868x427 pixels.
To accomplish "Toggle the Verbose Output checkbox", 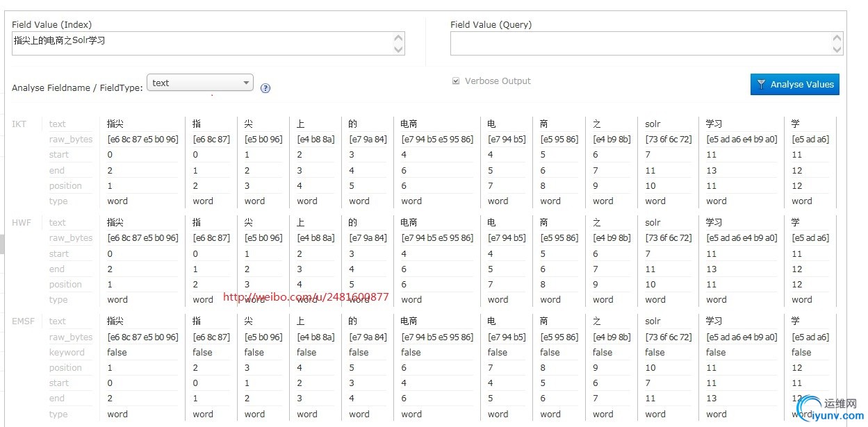I will pyautogui.click(x=456, y=81).
